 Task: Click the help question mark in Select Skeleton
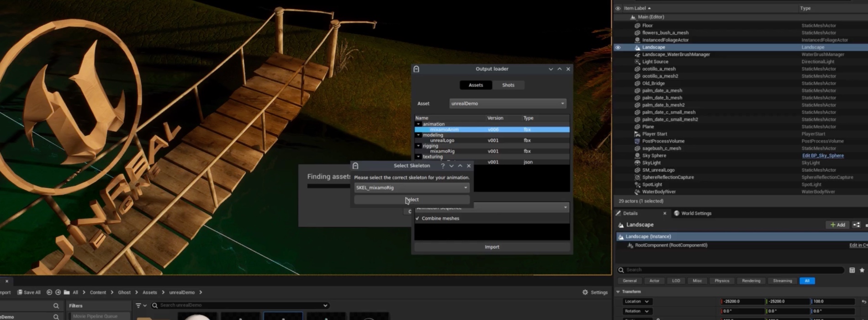(442, 166)
